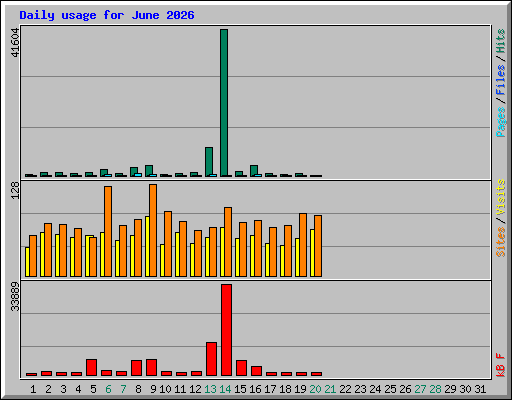
Task: Click day label 11 on the axis
Action: coord(180,389)
